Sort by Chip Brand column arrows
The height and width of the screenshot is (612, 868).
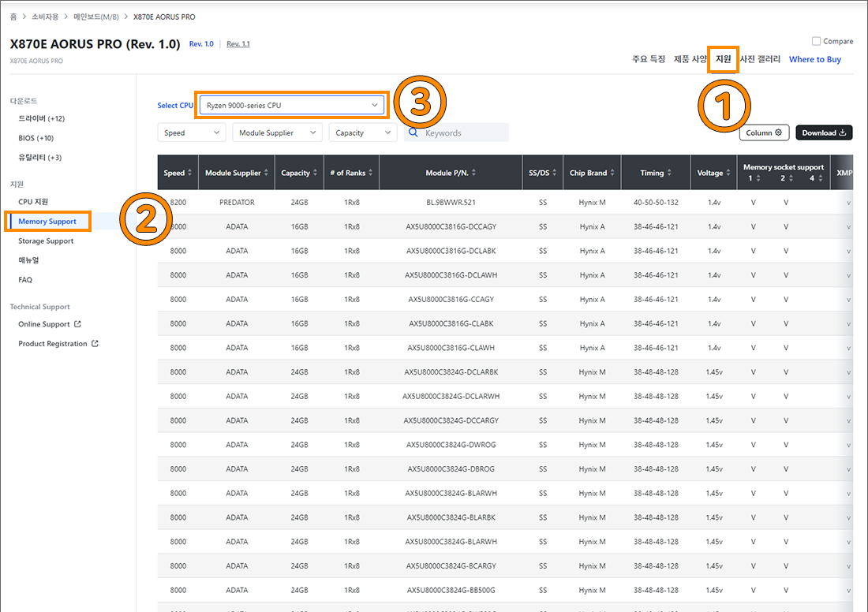point(612,173)
